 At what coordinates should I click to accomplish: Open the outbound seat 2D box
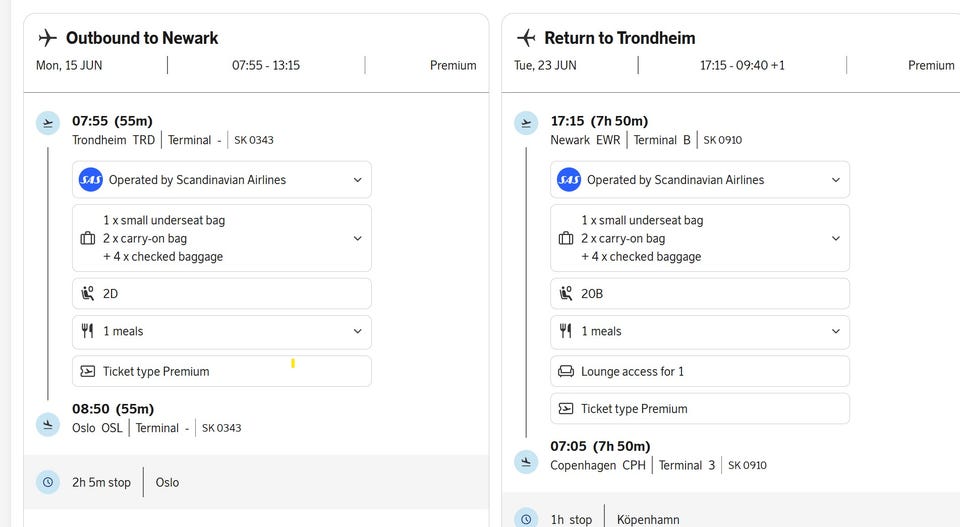pyautogui.click(x=222, y=294)
